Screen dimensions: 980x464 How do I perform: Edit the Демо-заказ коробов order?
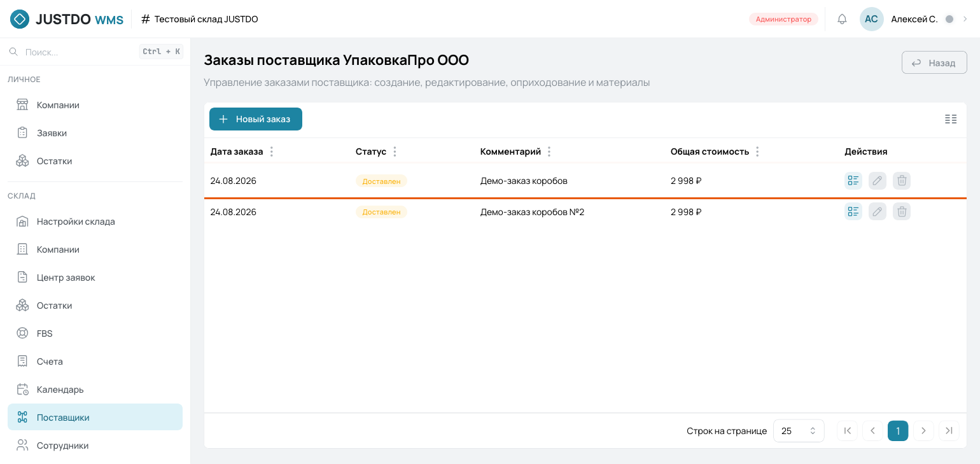(878, 181)
